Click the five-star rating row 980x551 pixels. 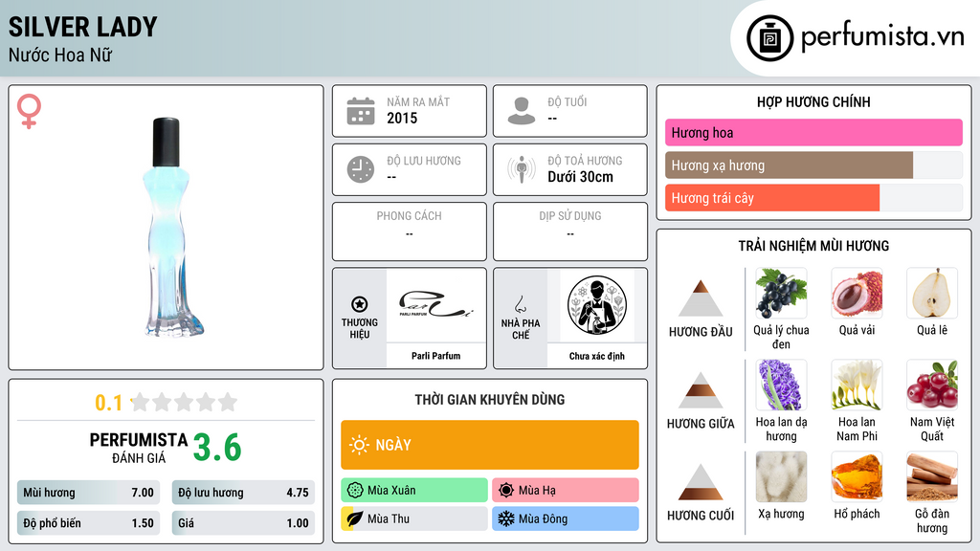pyautogui.click(x=185, y=402)
